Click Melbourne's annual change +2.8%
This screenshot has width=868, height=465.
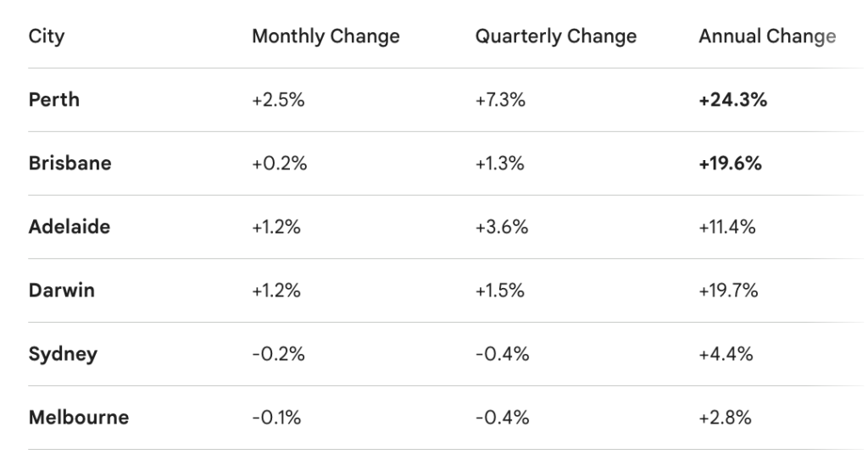click(x=725, y=418)
